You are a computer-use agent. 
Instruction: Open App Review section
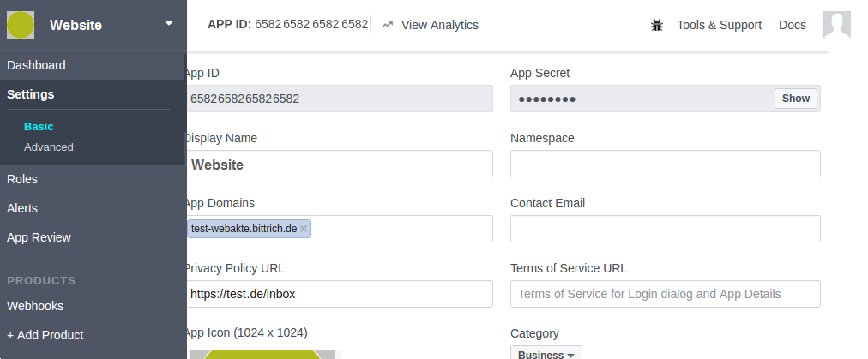39,238
